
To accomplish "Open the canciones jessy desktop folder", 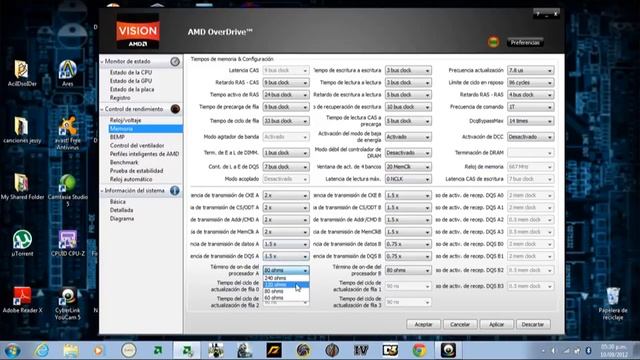I will [22, 130].
